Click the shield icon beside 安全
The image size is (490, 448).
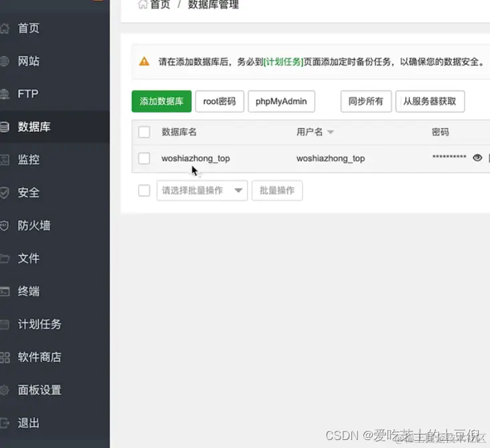(4, 193)
